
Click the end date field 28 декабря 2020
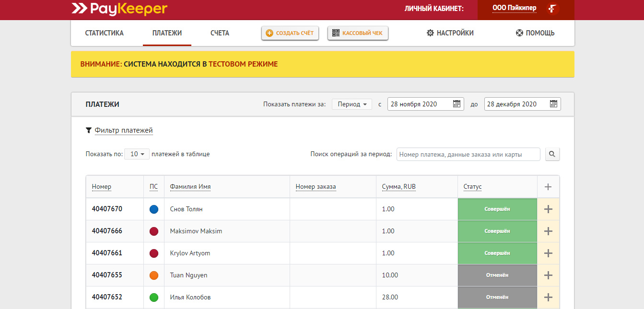pos(523,104)
